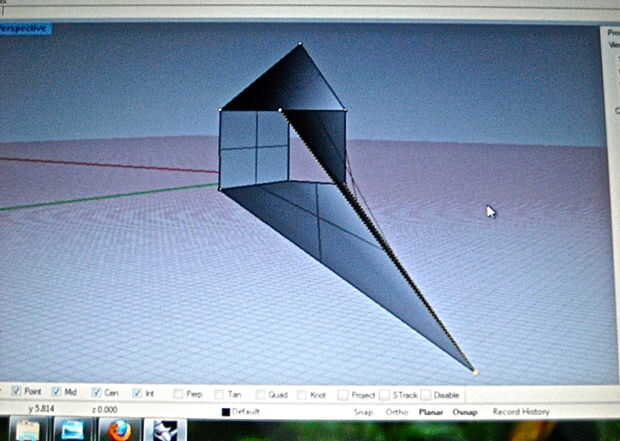Click Record History in the status bar
Image resolution: width=620 pixels, height=441 pixels.
(x=521, y=412)
